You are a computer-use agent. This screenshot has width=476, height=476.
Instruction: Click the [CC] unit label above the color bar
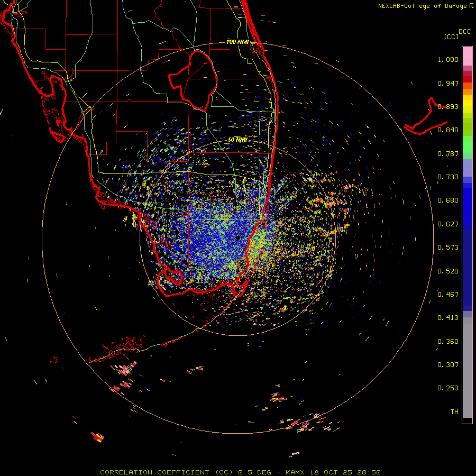pos(451,36)
